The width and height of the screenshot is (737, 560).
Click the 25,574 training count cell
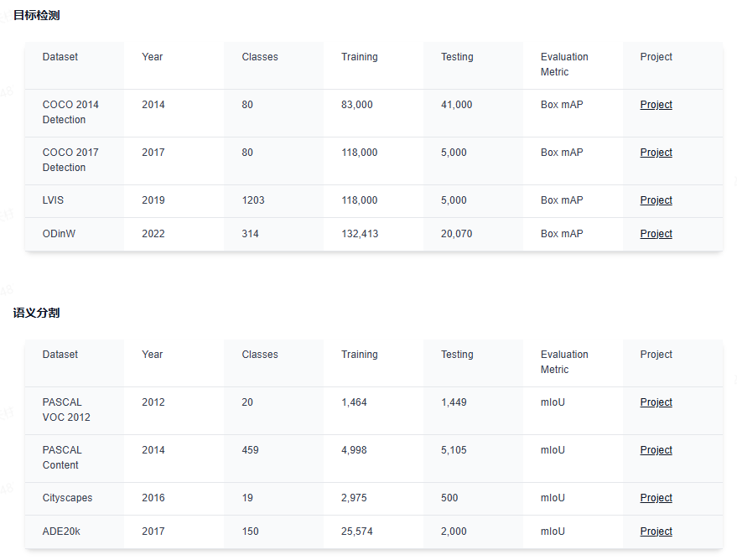tap(356, 531)
